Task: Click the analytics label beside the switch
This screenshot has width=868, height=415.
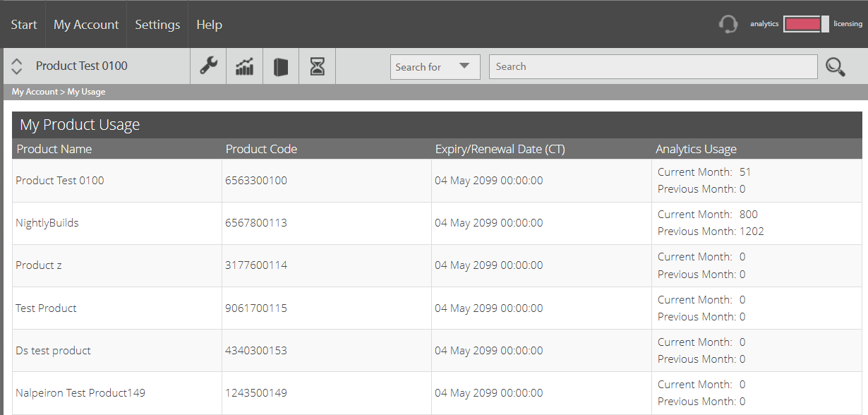Action: (x=764, y=24)
